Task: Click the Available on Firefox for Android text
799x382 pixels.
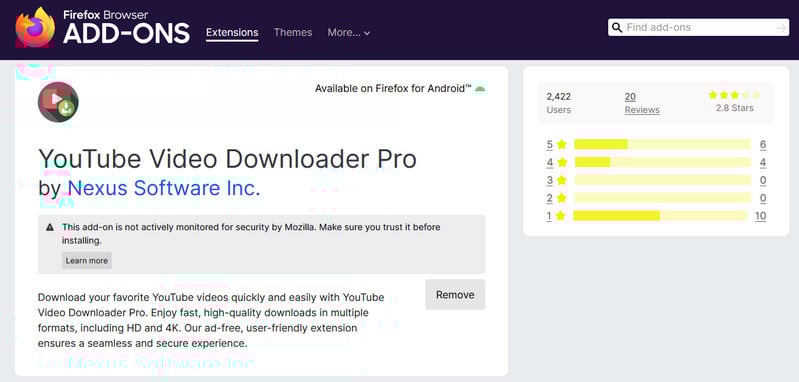Action: tap(393, 89)
